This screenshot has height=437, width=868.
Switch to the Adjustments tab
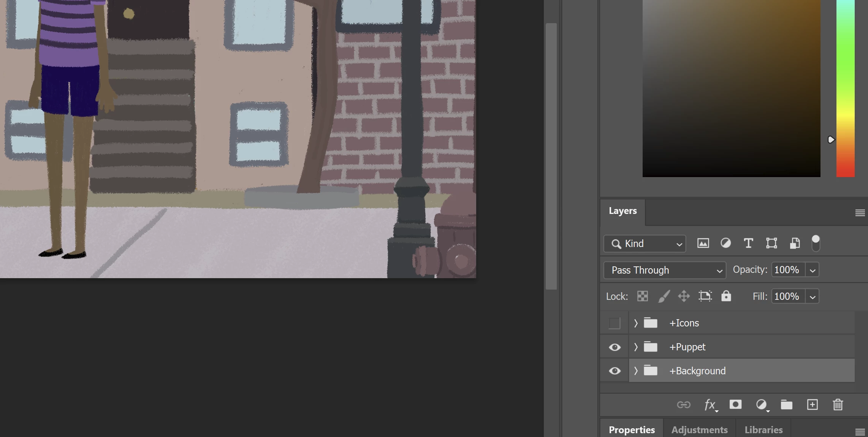699,430
